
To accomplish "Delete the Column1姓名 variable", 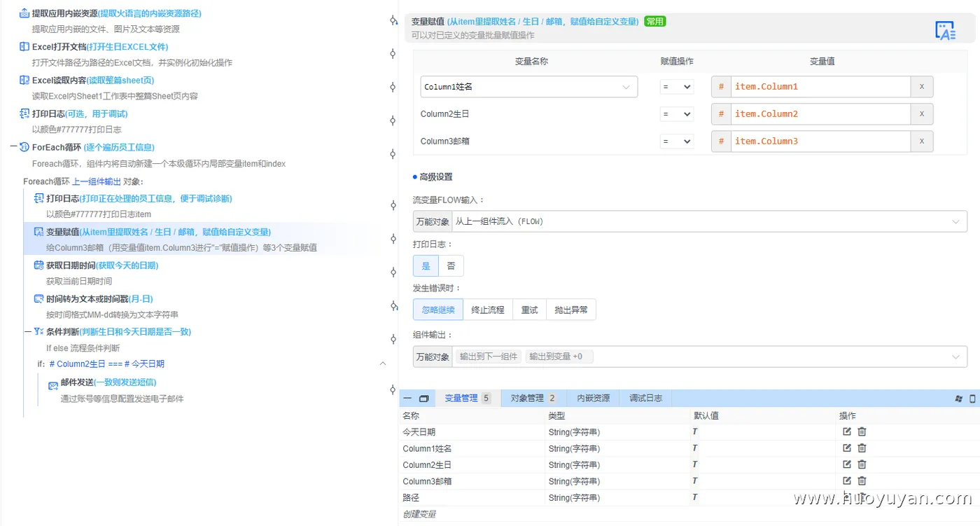I will [862, 448].
